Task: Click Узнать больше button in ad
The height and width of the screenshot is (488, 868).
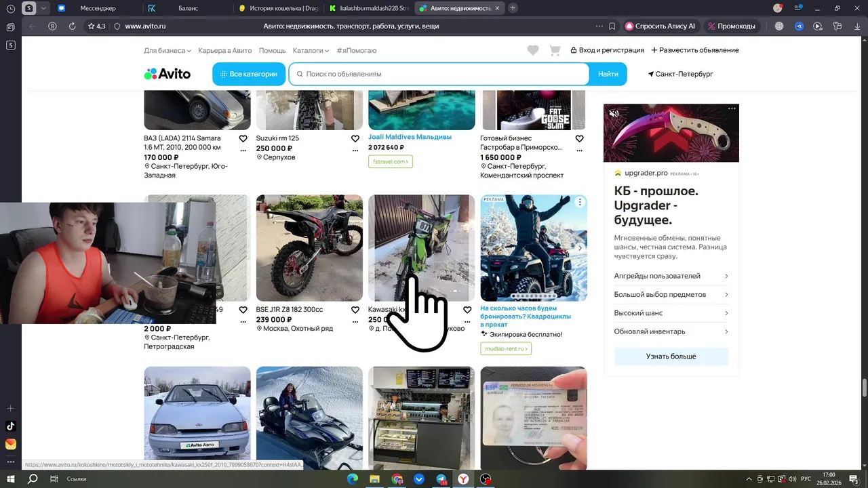Action: click(x=671, y=357)
